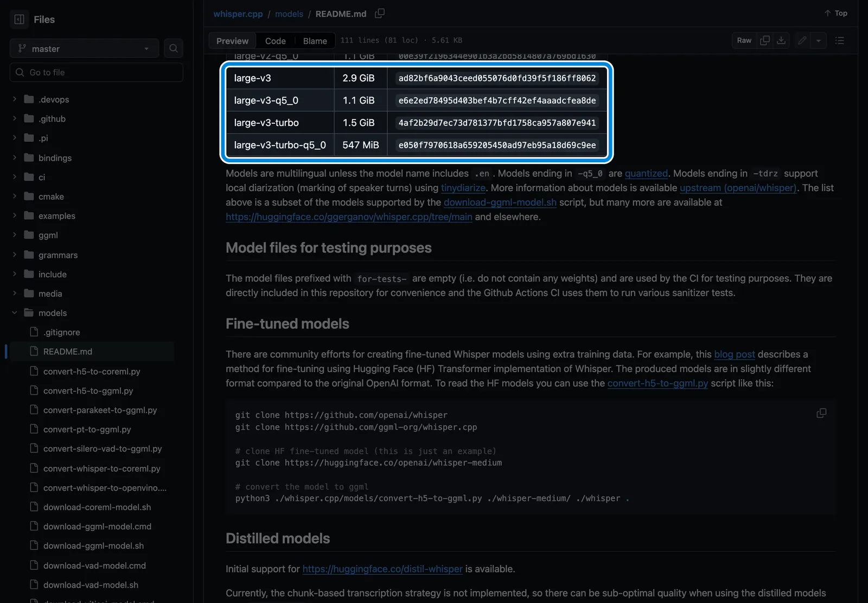Switch to the Code tab
868x603 pixels.
point(276,41)
